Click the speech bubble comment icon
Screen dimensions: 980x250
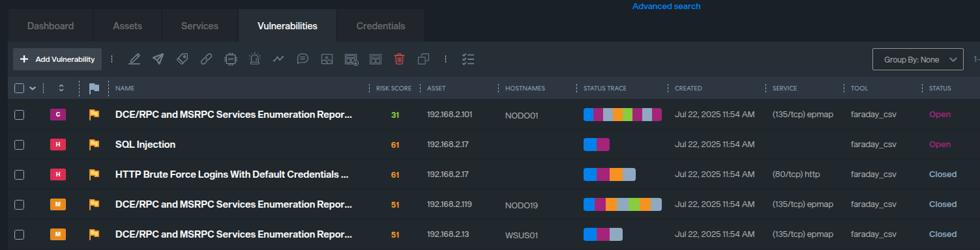tap(303, 59)
